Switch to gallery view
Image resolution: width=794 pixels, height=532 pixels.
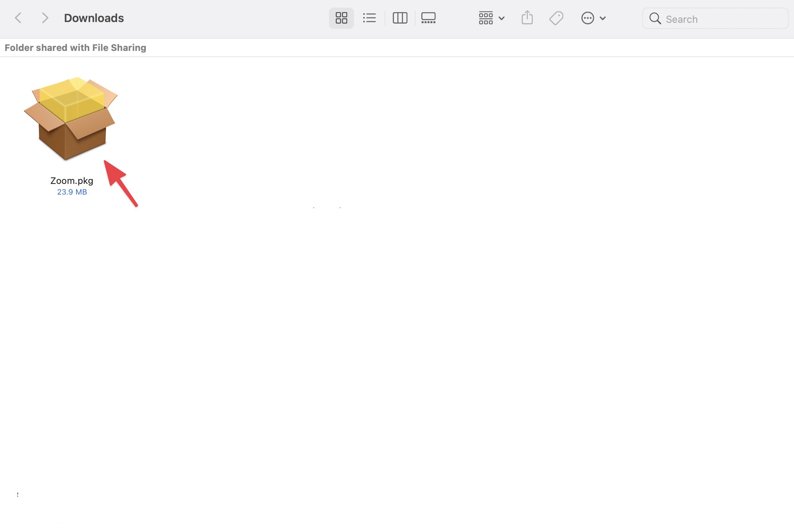[428, 18]
